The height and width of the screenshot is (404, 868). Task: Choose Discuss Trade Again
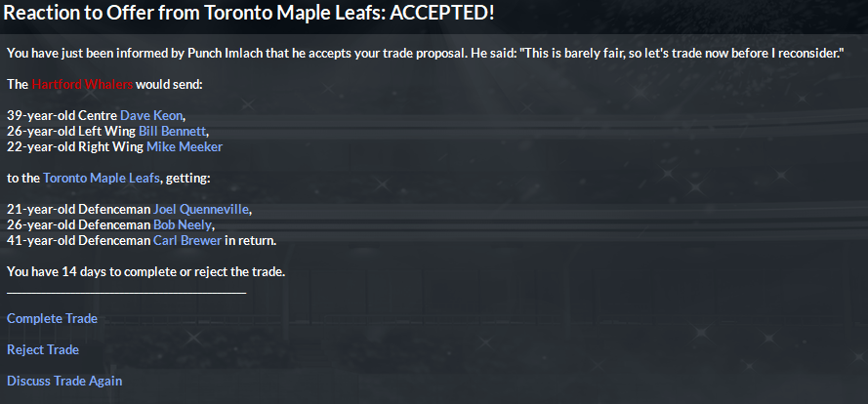64,382
